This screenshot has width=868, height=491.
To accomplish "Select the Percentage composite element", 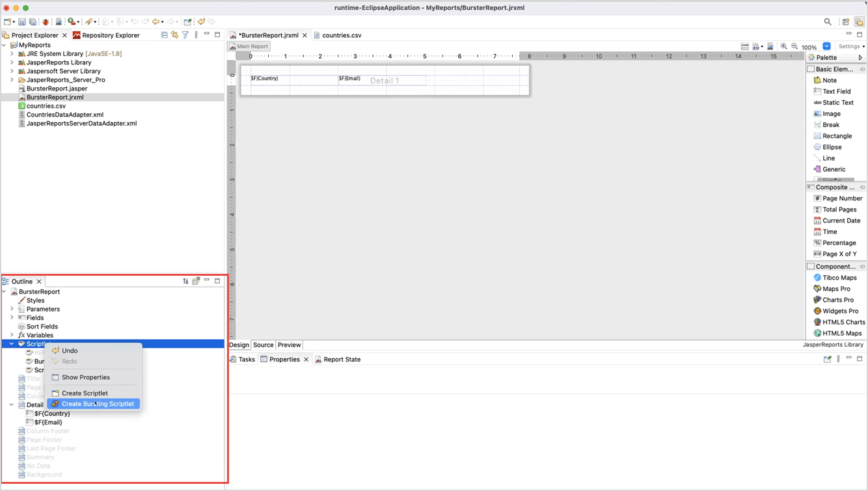I will (x=835, y=243).
